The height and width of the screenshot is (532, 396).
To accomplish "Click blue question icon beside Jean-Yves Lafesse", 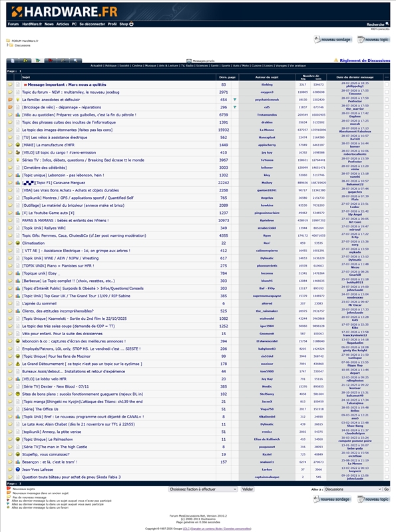I will click(x=18, y=469).
